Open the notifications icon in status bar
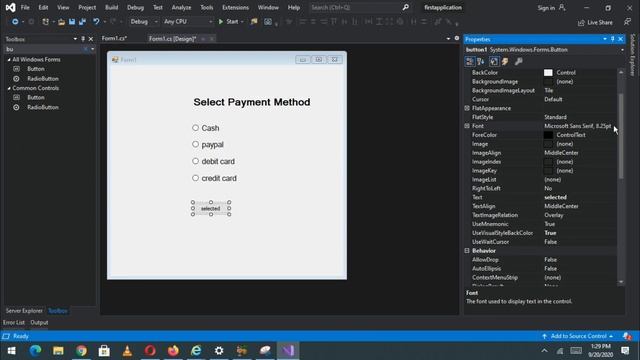 (x=627, y=336)
